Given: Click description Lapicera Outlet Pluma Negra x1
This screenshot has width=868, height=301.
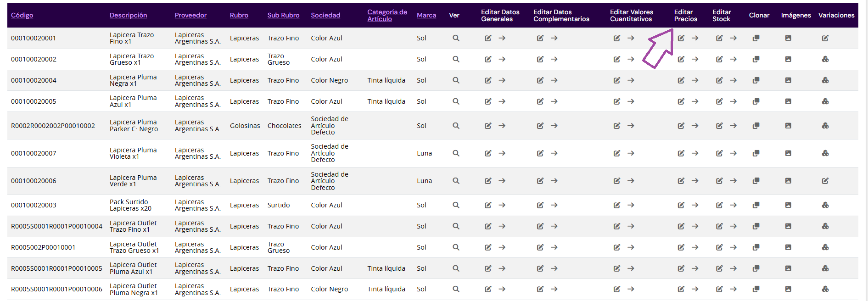Looking at the screenshot, I should (134, 289).
